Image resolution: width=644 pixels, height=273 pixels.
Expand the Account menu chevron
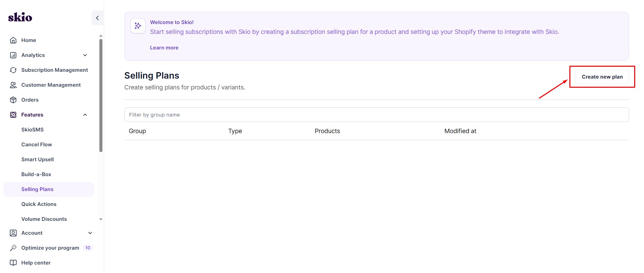coord(90,233)
